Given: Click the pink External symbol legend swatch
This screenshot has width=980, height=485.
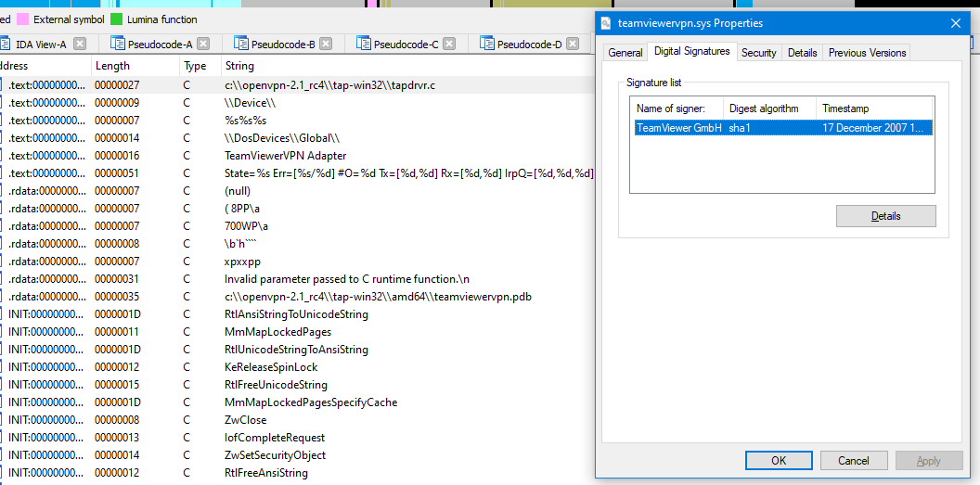Looking at the screenshot, I should point(22,19).
